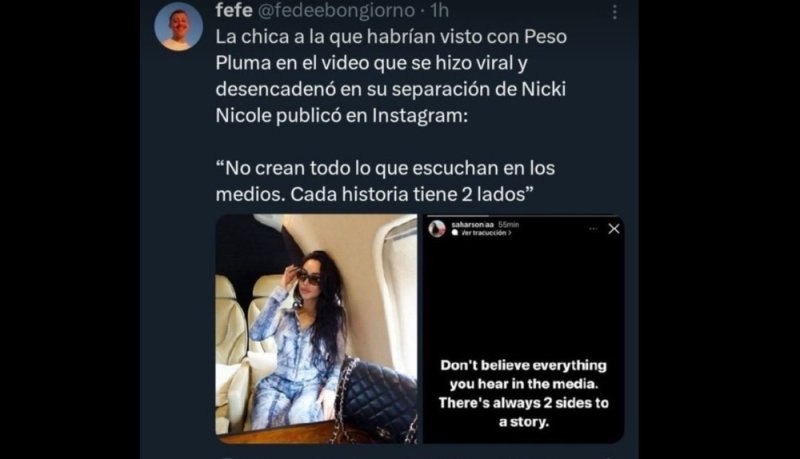Open the black Instagram story image

coord(523,329)
